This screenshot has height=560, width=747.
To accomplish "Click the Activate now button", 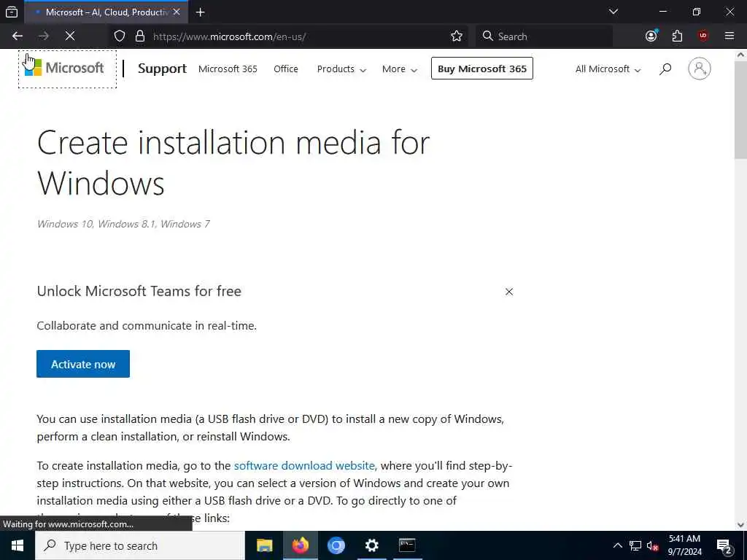I will (83, 364).
